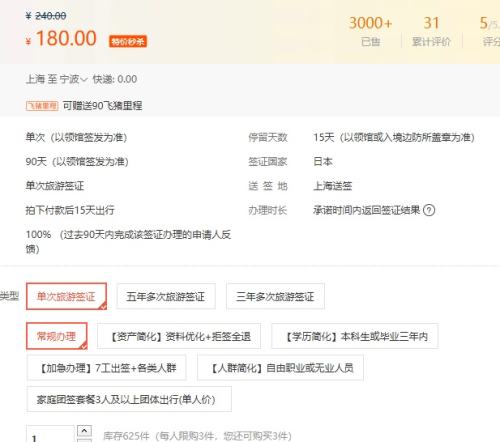Open the 31 累计评价 reviews link
The height and width of the screenshot is (442, 500).
point(431,32)
